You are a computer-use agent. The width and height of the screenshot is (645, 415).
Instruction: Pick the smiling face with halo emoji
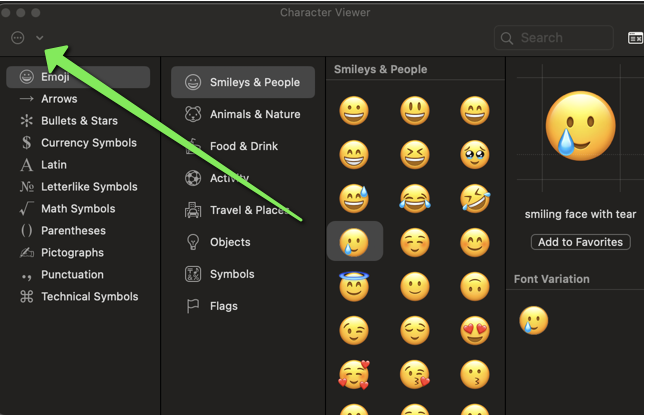point(354,286)
